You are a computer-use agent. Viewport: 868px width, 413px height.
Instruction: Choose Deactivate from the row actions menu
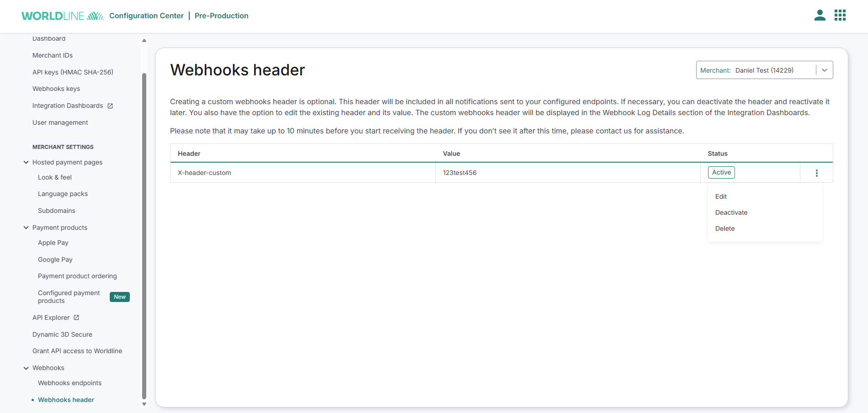[x=731, y=212]
